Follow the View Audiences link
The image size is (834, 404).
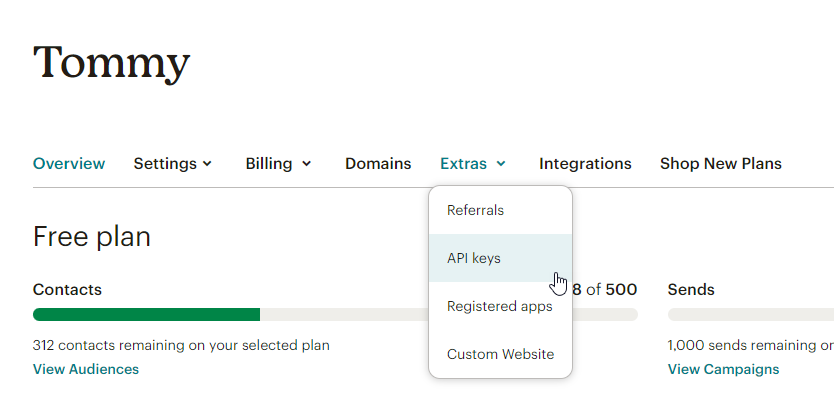click(x=86, y=369)
